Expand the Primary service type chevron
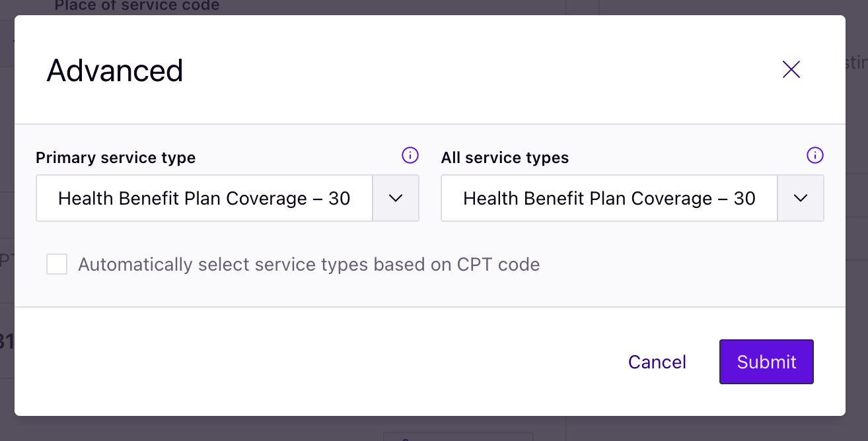 (x=396, y=198)
